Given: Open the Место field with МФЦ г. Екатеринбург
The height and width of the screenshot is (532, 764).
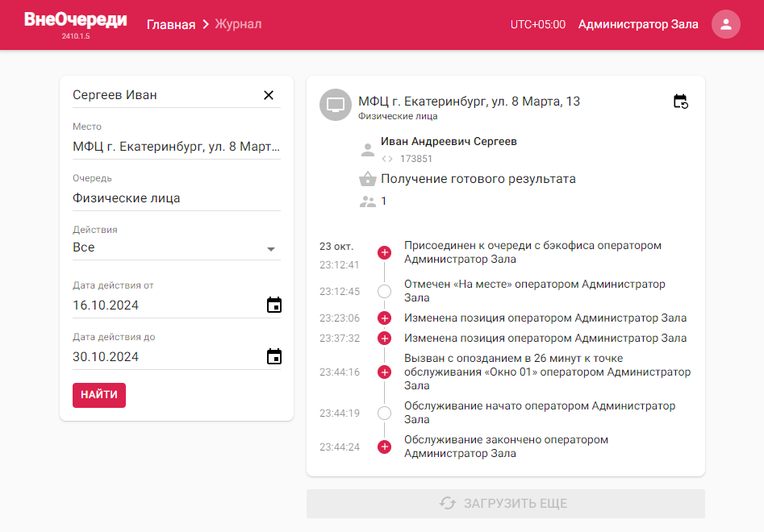Looking at the screenshot, I should pyautogui.click(x=177, y=147).
